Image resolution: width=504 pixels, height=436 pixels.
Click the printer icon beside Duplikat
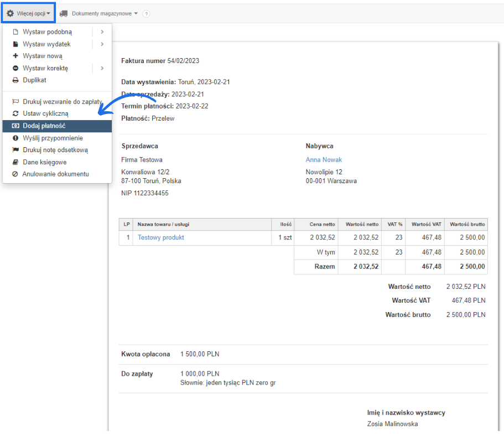click(x=15, y=80)
